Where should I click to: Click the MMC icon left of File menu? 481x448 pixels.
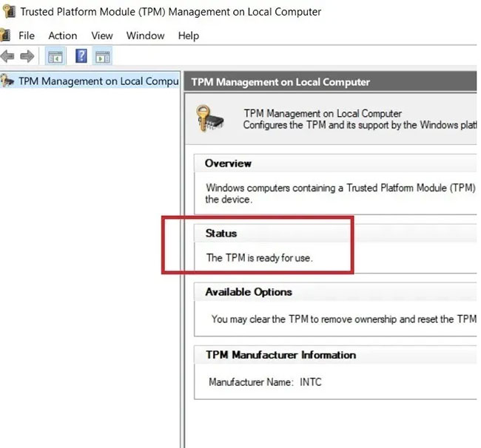[x=5, y=35]
